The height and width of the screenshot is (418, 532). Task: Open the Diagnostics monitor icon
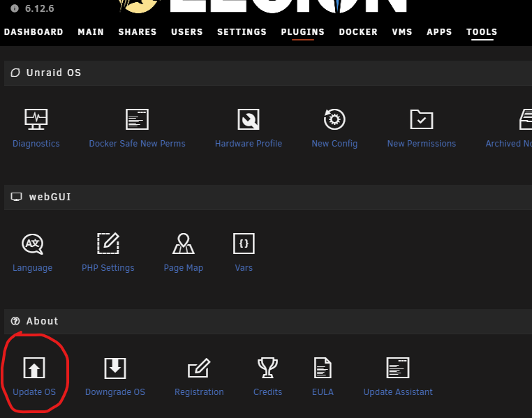[x=36, y=119]
